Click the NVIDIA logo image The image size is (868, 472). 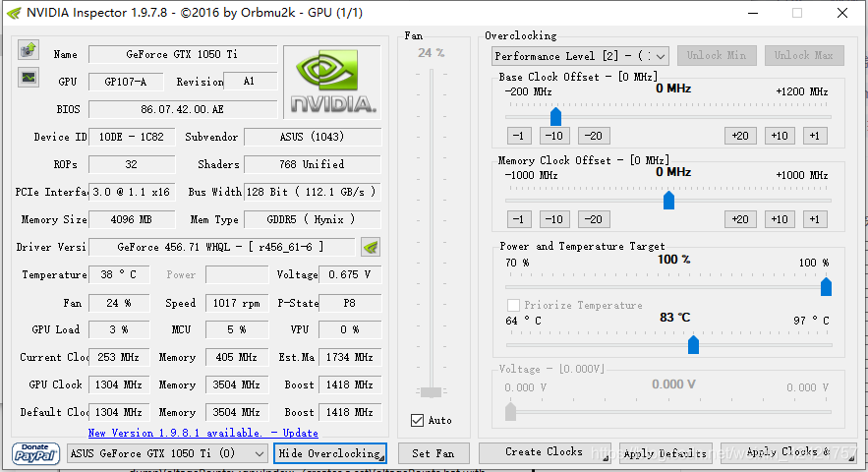pyautogui.click(x=332, y=82)
